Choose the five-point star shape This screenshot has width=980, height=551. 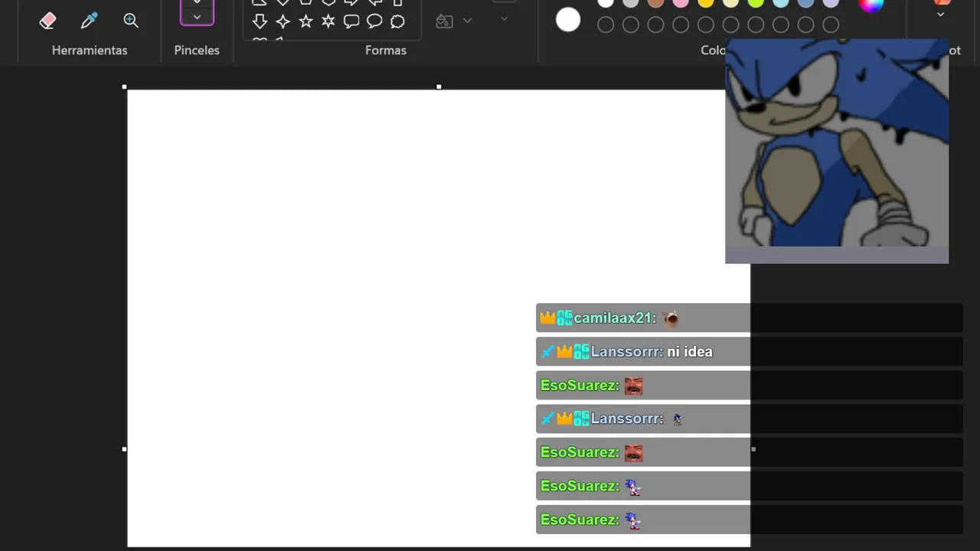[x=305, y=21]
